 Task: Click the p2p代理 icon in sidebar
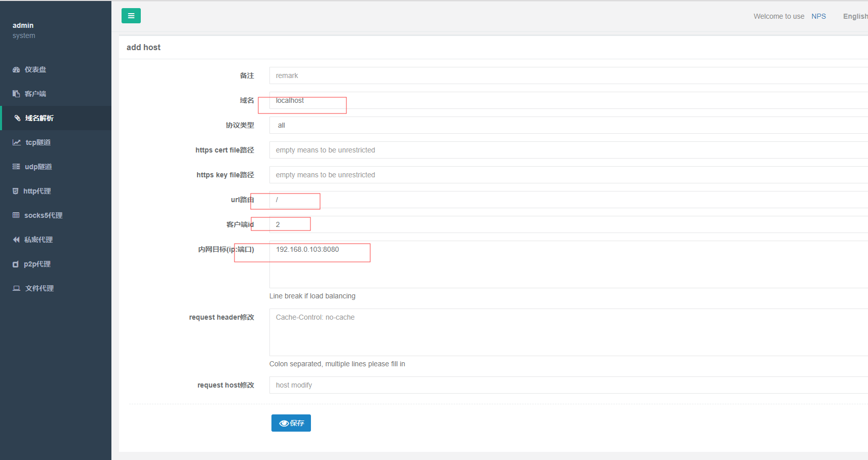click(x=16, y=264)
